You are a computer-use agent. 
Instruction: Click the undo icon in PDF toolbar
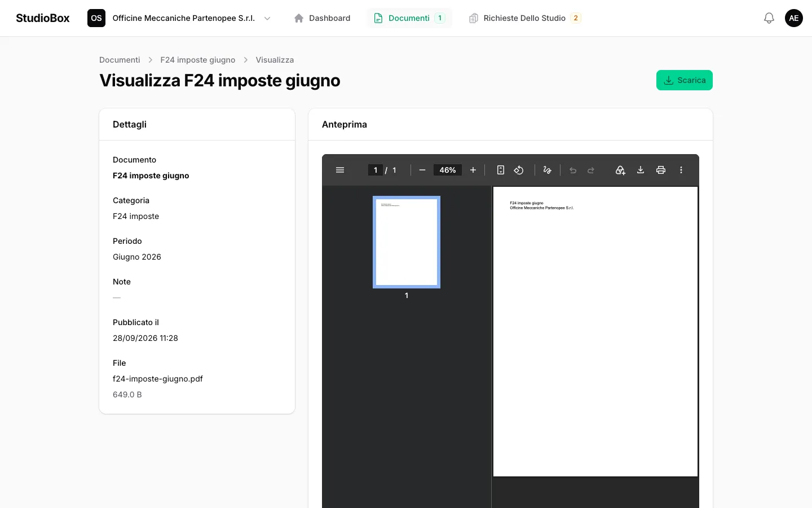click(x=573, y=170)
